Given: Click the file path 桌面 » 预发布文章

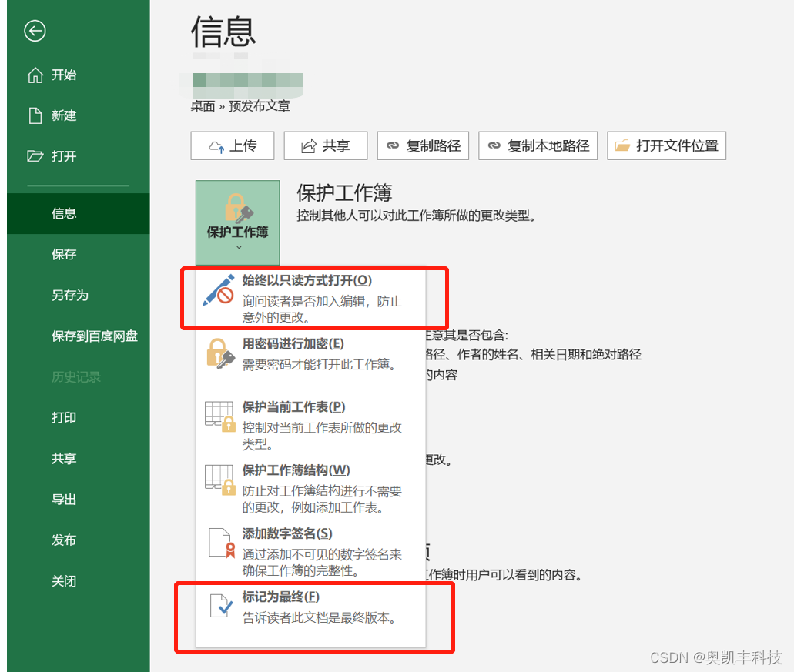Looking at the screenshot, I should (240, 105).
